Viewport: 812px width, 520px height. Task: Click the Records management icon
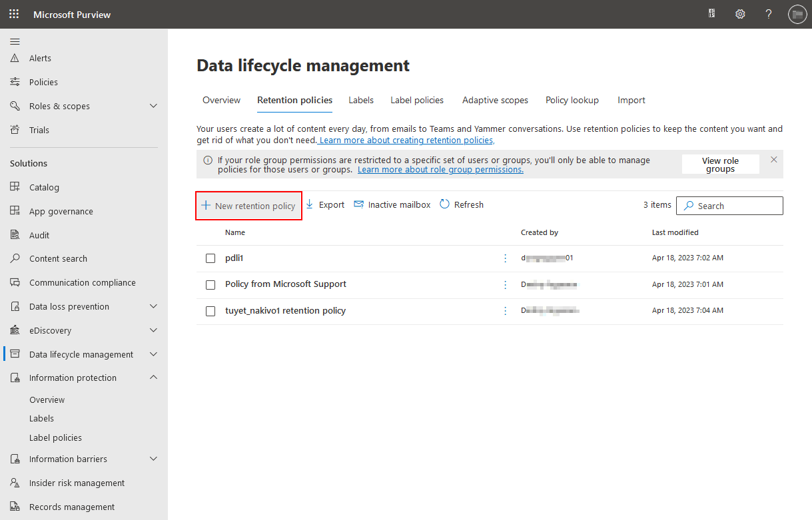click(15, 507)
